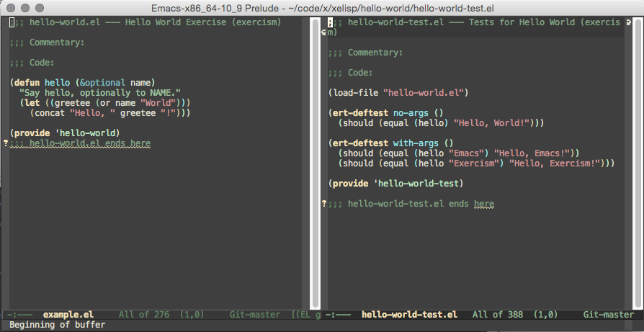Image resolution: width=644 pixels, height=332 pixels.
Task: Click 'ert-deftest' before no-args
Action: [x=361, y=113]
